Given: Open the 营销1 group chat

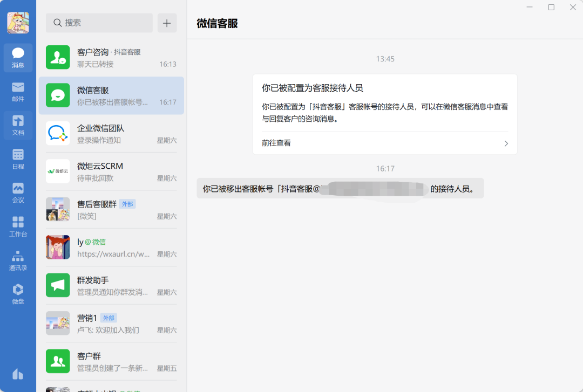Looking at the screenshot, I should [x=111, y=323].
